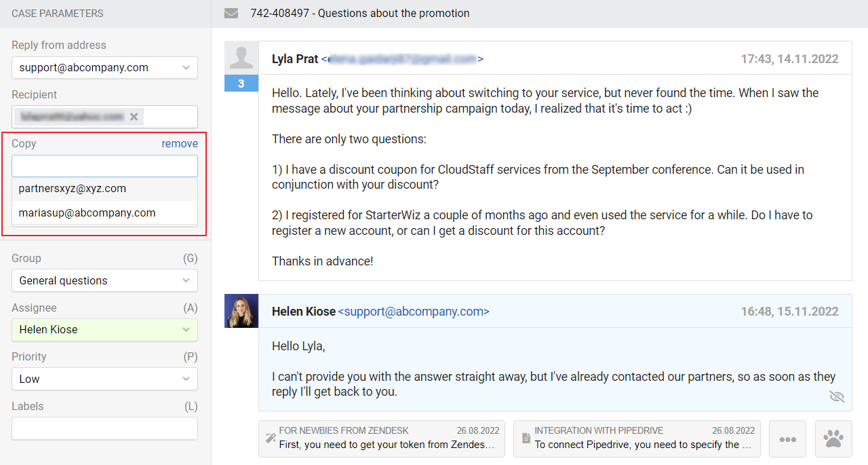Open the Reply from address dropdown

(104, 68)
